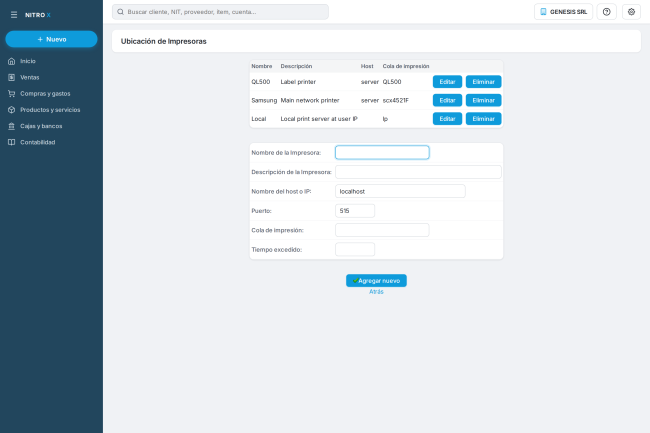Click the 'Main network printer' description cell
The height and width of the screenshot is (433, 650).
pyautogui.click(x=310, y=100)
